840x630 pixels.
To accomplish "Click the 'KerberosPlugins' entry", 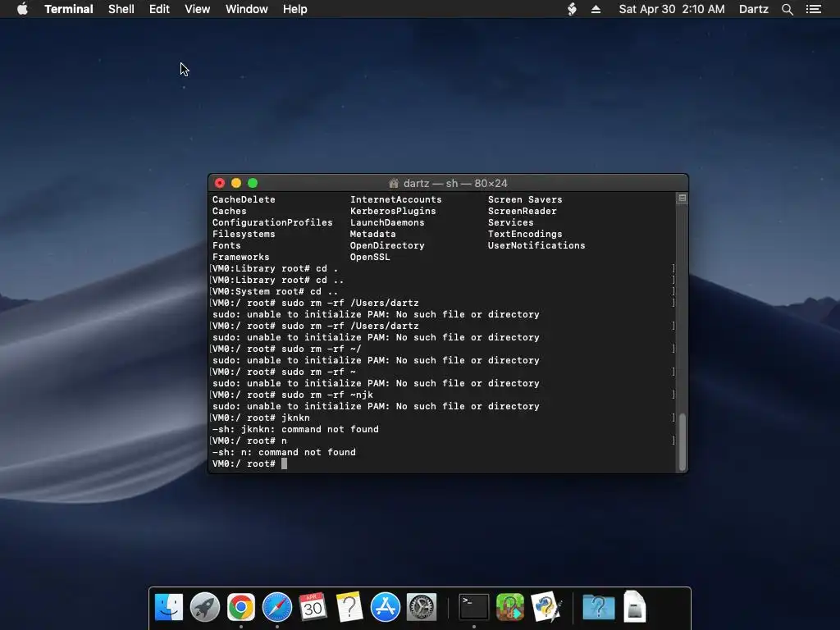I will (393, 211).
